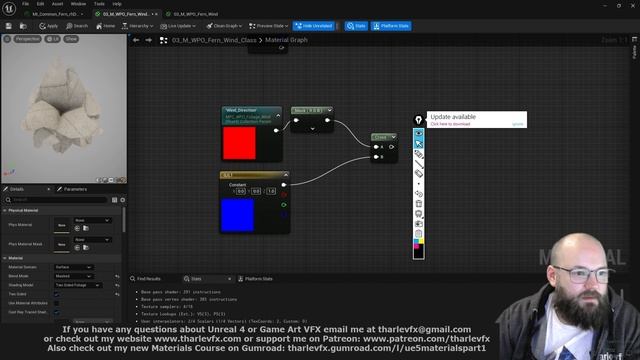Open the Clean Graph dropdown
Image resolution: width=640 pixels, height=360 pixels.
224,26
